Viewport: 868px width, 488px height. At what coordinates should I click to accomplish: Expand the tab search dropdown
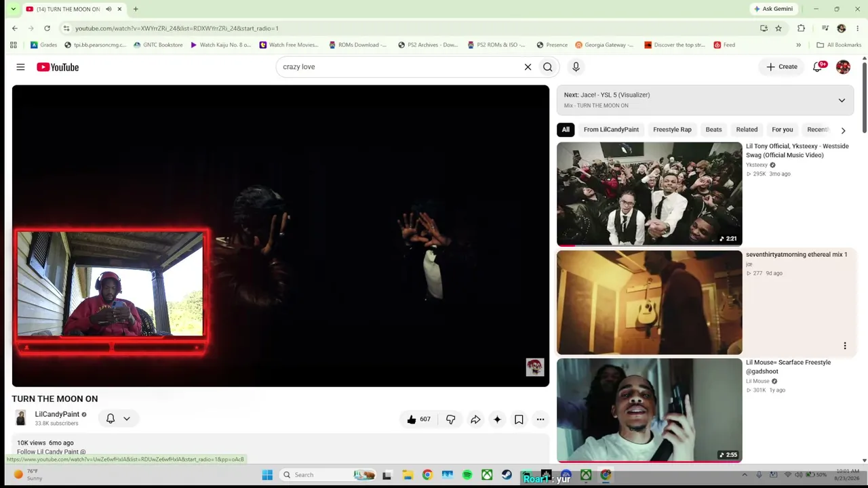13,9
